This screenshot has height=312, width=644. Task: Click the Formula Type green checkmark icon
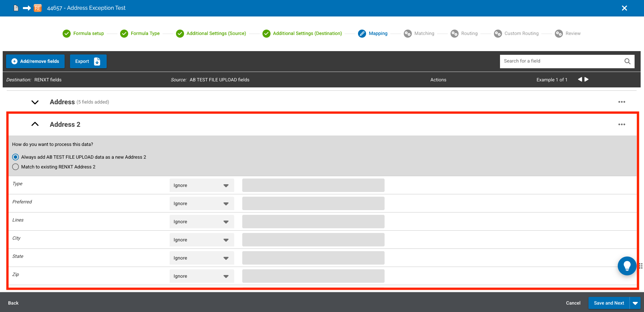click(124, 34)
